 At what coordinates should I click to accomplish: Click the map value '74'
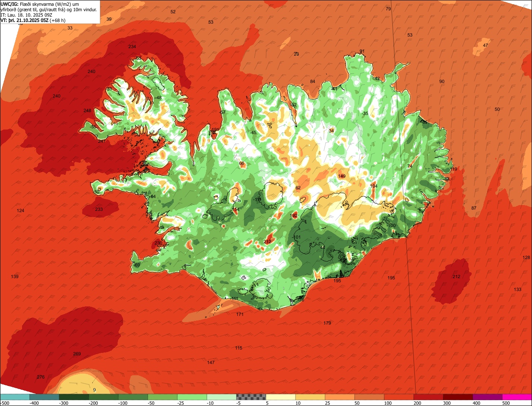click(x=410, y=166)
